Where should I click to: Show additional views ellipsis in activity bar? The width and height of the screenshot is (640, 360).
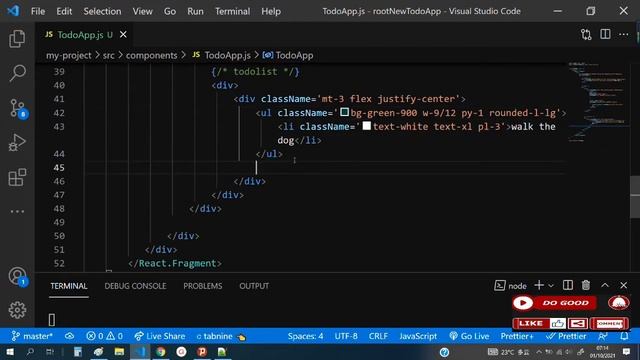pos(17,211)
